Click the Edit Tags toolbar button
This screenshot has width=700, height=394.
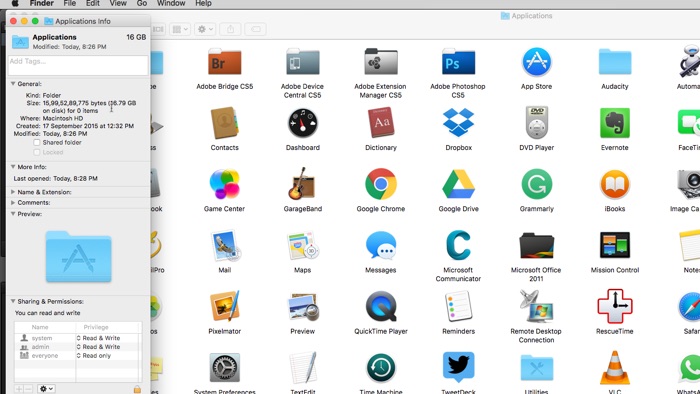(255, 29)
